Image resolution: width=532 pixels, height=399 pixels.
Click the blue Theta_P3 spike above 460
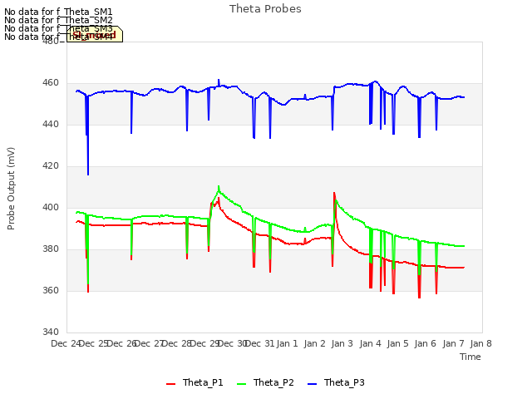coord(219,80)
